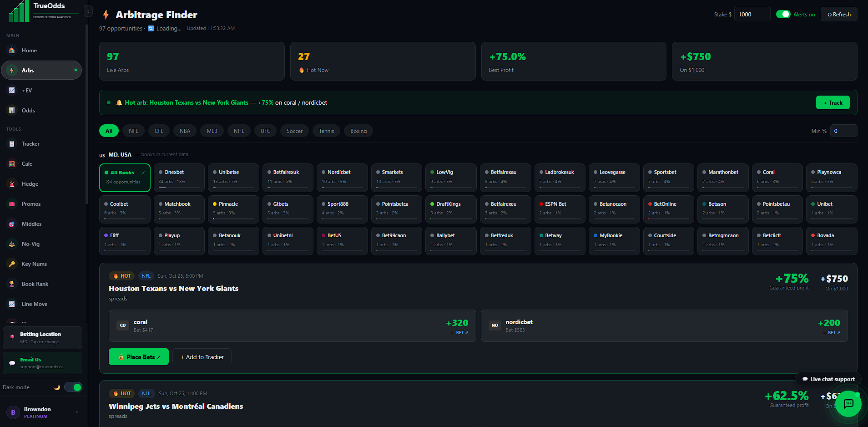This screenshot has height=427, width=868.
Task: Select the All Books filter card
Action: [x=125, y=178]
